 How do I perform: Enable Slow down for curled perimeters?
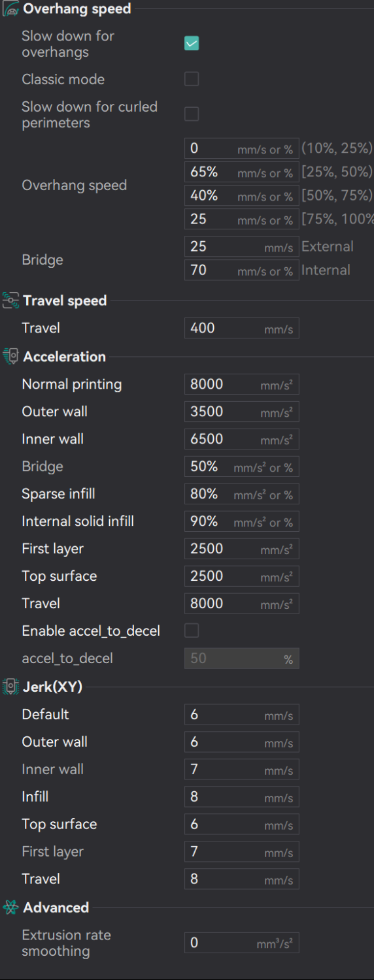[192, 114]
